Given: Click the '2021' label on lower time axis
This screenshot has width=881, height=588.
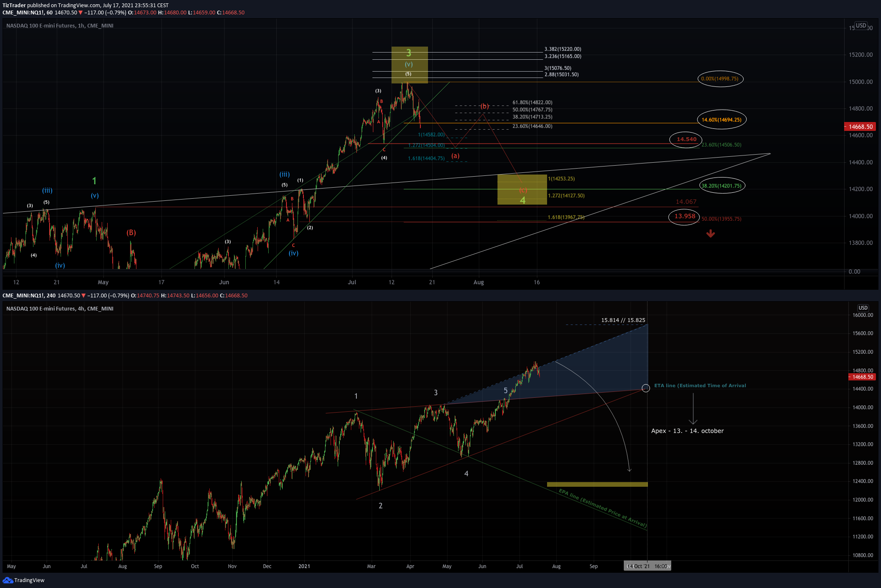Looking at the screenshot, I should click(x=304, y=566).
